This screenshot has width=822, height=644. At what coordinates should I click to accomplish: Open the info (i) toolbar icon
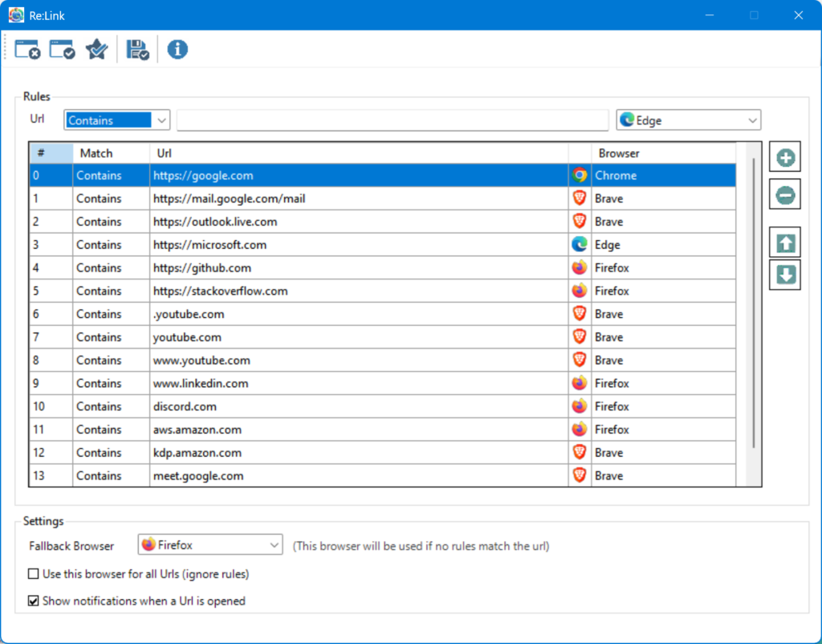click(x=177, y=50)
